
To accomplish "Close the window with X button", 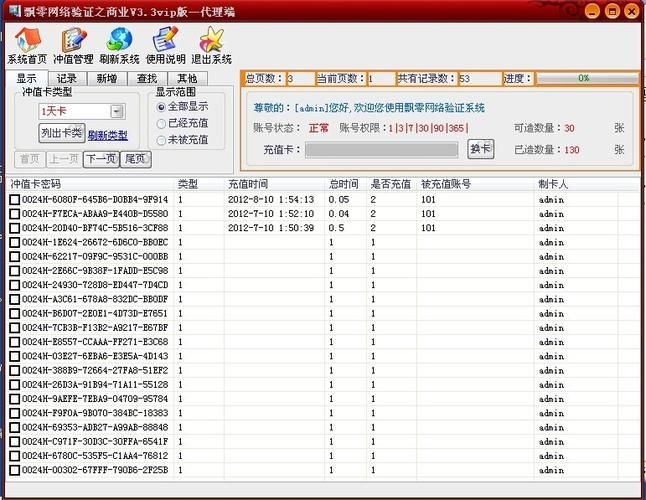I will (x=632, y=11).
